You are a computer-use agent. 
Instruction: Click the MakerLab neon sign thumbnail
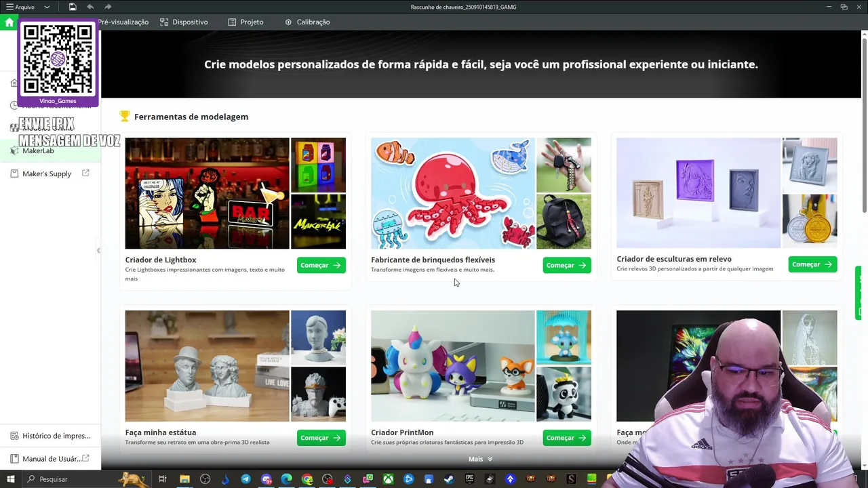318,222
